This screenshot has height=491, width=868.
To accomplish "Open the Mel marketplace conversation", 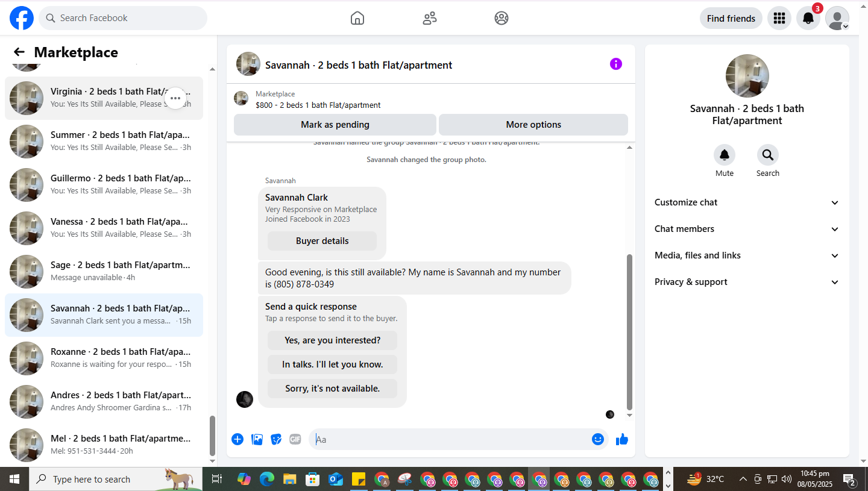I will pyautogui.click(x=104, y=445).
